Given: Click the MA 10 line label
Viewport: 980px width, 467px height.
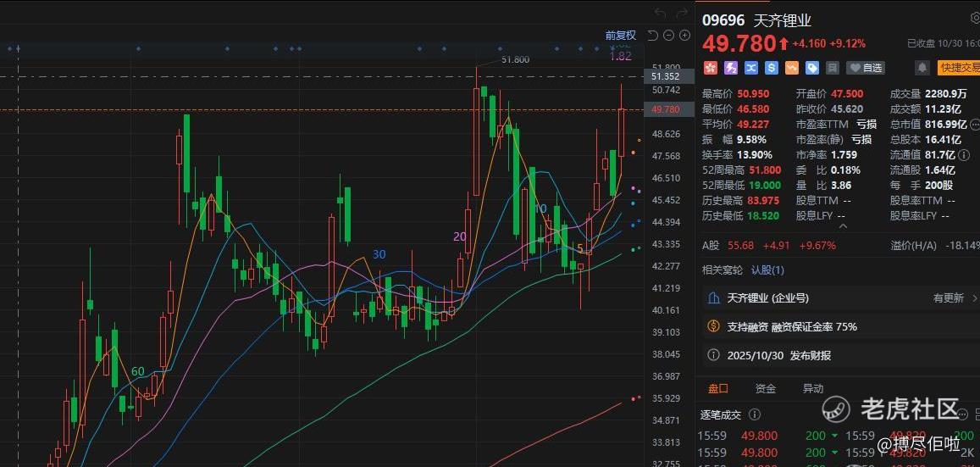Looking at the screenshot, I should (540, 208).
